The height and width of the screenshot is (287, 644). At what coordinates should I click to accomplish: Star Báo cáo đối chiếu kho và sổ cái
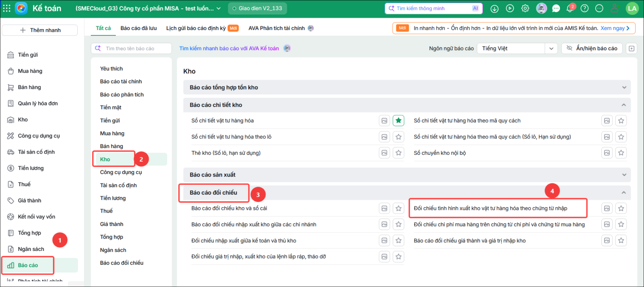click(398, 208)
